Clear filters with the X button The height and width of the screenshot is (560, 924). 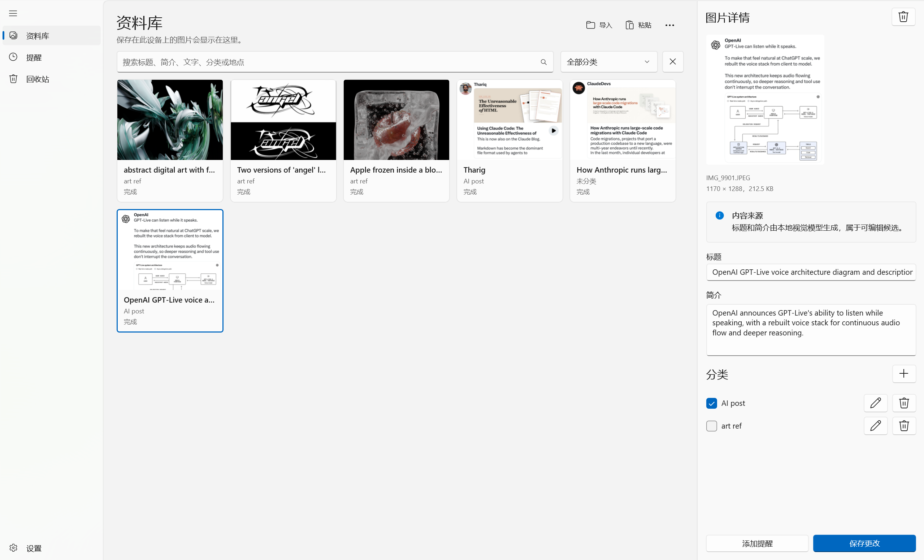673,62
